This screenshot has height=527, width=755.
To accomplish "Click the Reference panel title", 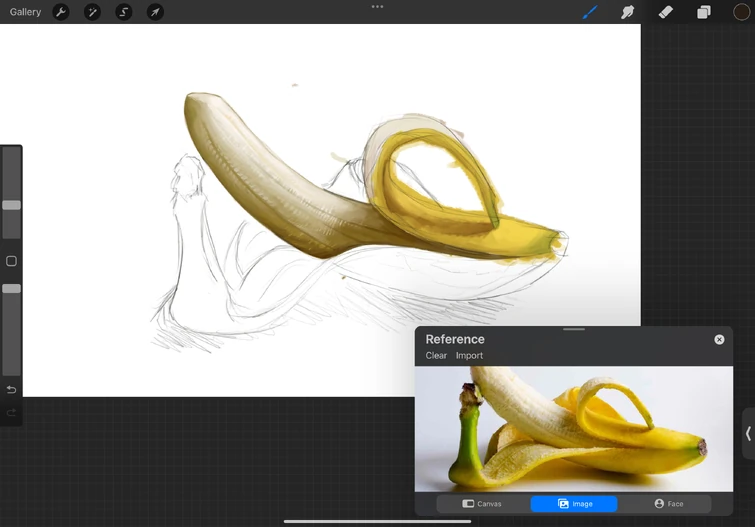I will coord(455,339).
